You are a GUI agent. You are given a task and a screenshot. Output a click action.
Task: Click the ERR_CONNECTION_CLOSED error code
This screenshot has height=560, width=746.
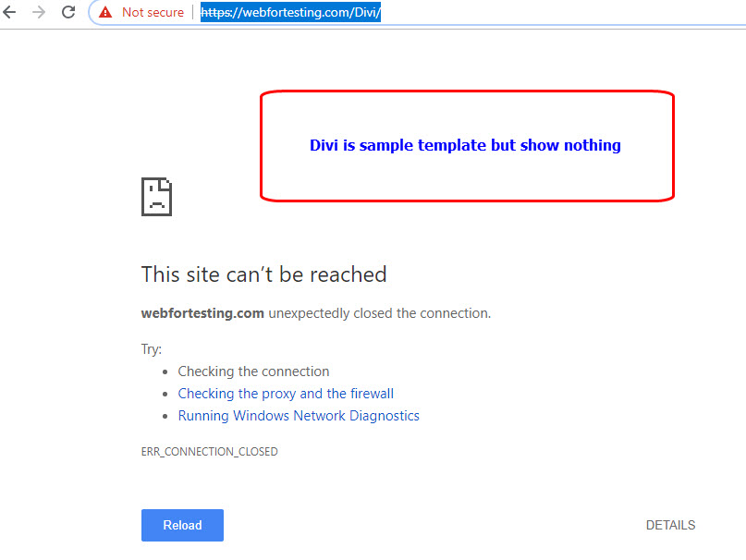[x=209, y=452]
